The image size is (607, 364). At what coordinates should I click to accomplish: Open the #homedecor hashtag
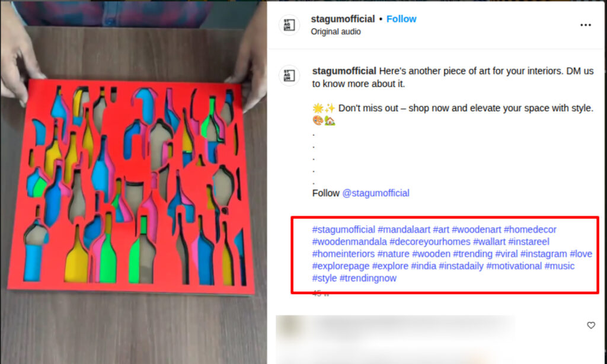pos(530,229)
